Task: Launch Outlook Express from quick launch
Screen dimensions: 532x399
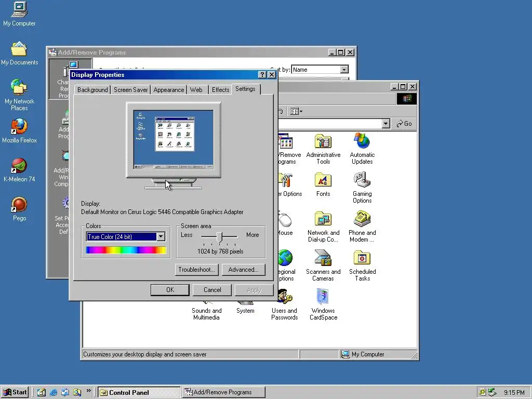Action: pyautogui.click(x=65, y=392)
